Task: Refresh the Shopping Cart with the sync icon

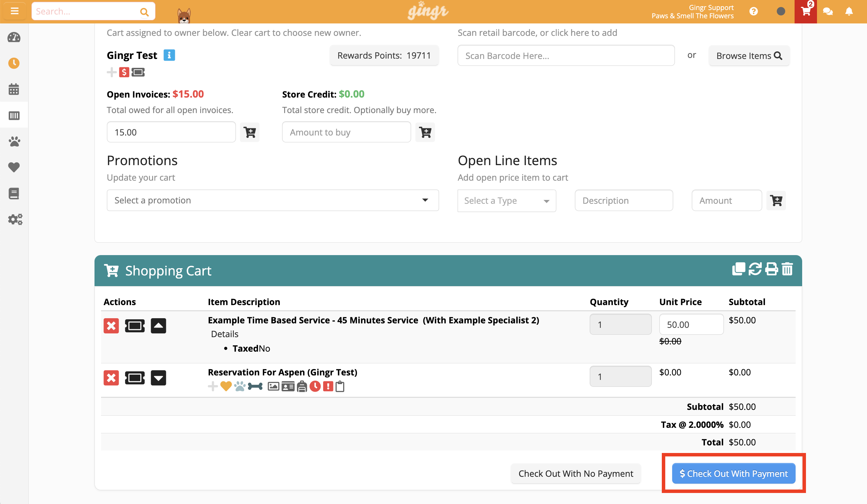Action: point(755,270)
